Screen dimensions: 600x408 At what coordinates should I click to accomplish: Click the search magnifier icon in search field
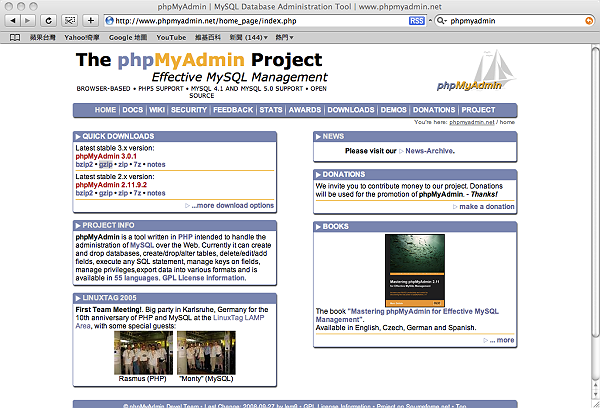click(x=441, y=21)
